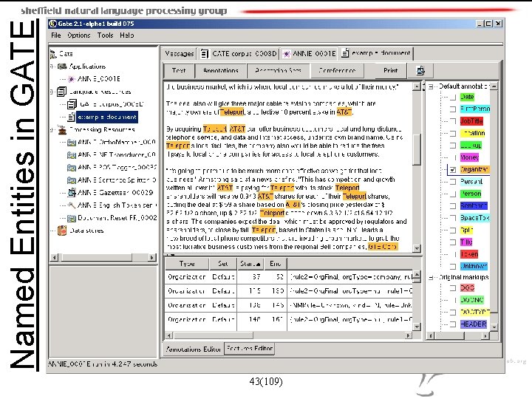Click the Processing Resources icon
Screen dimensions: 532x399
point(62,129)
